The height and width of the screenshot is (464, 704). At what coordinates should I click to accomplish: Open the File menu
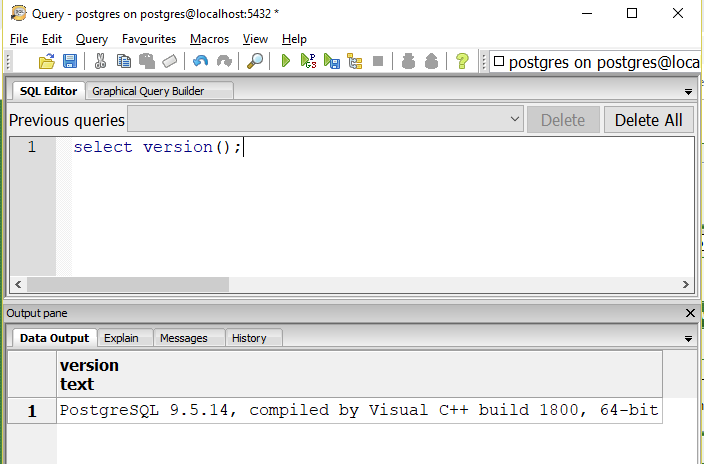[x=19, y=39]
